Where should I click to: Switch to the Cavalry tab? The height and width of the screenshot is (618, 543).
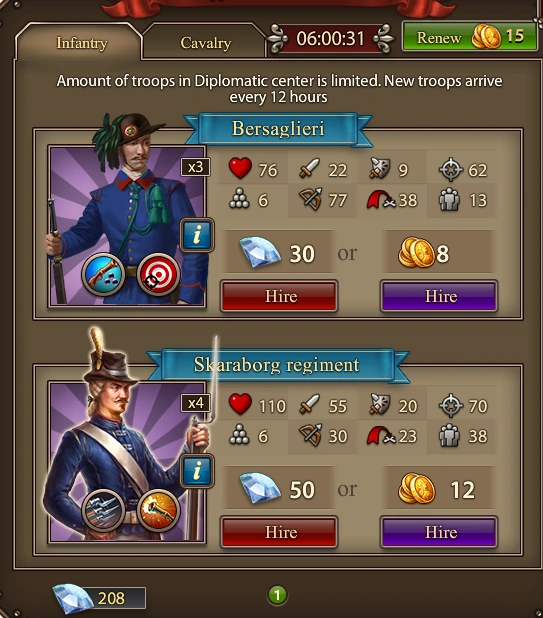[x=205, y=43]
